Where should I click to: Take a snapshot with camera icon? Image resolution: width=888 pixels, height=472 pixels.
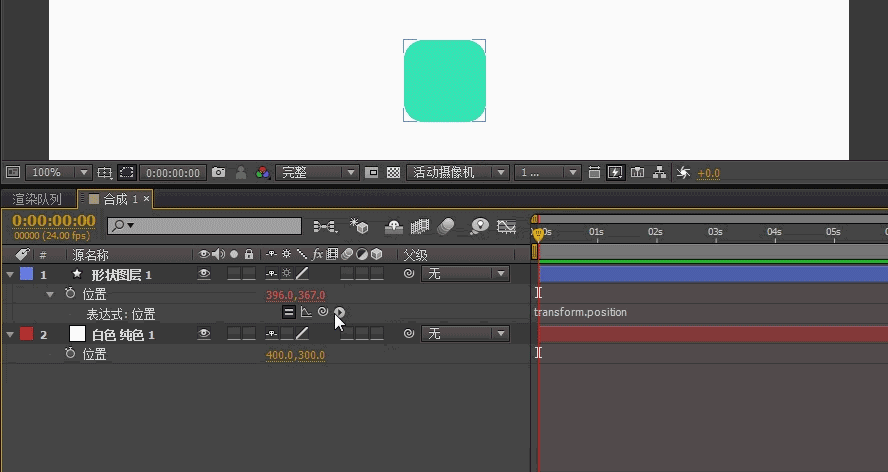click(x=219, y=172)
